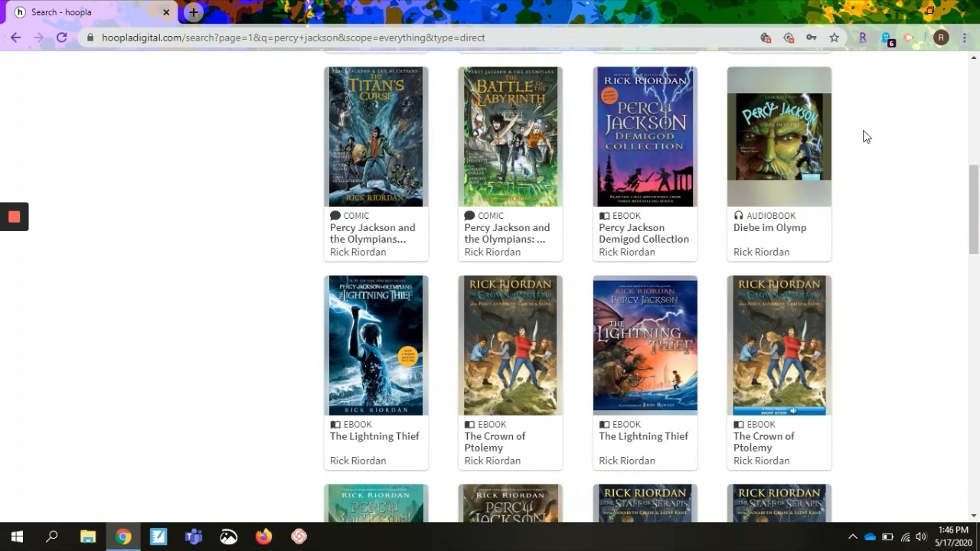Open the dragon Lightning Thief illustrated cover
The image size is (980, 551).
click(645, 345)
